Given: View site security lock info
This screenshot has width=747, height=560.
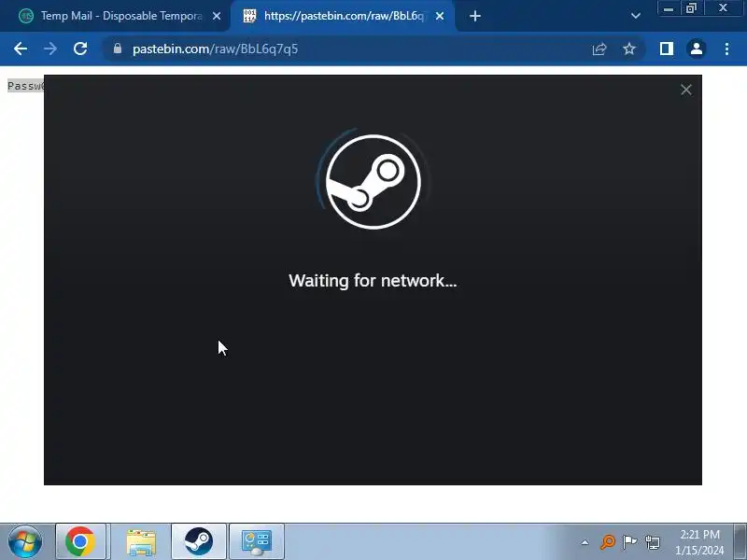Looking at the screenshot, I should coord(118,49).
